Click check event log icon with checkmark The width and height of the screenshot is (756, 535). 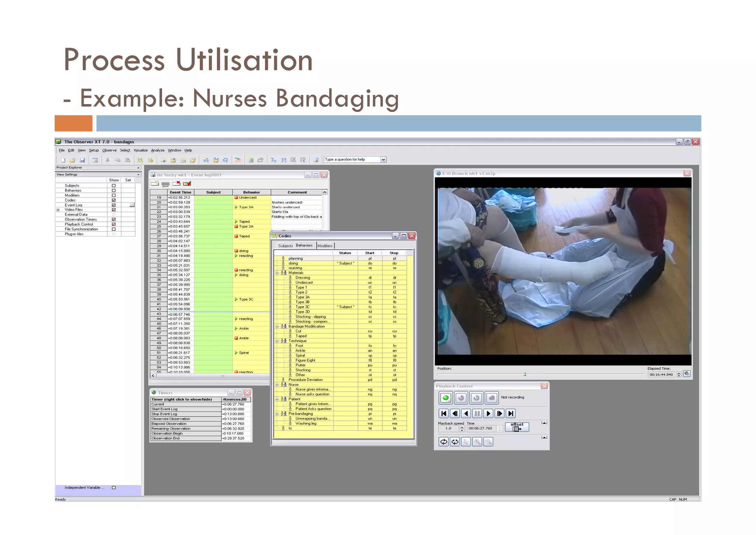click(x=187, y=184)
